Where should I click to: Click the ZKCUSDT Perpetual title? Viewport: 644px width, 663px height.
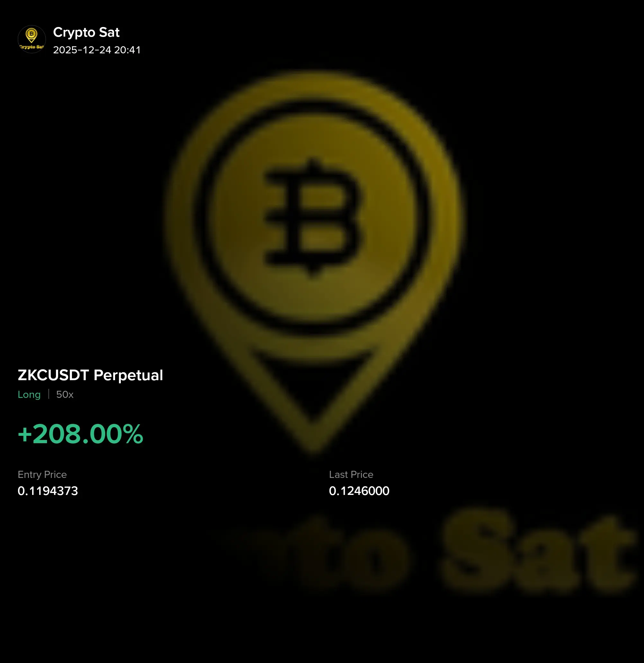click(x=90, y=375)
